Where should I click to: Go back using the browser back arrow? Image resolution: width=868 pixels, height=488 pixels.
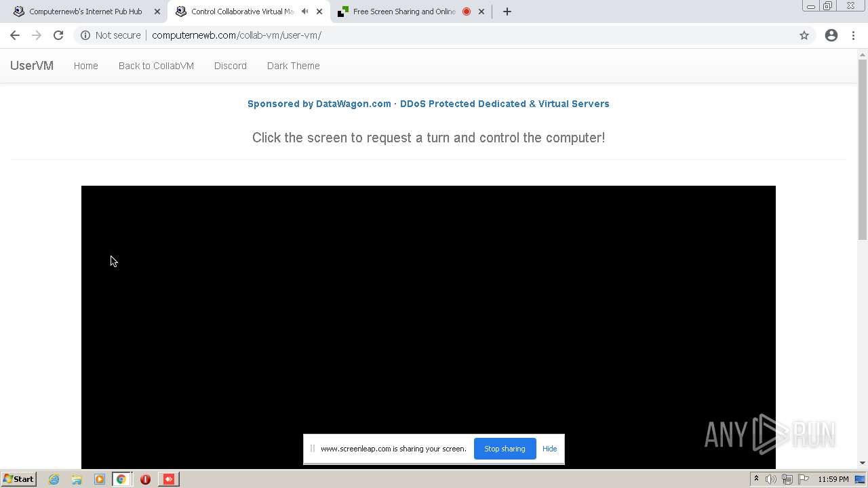(15, 35)
